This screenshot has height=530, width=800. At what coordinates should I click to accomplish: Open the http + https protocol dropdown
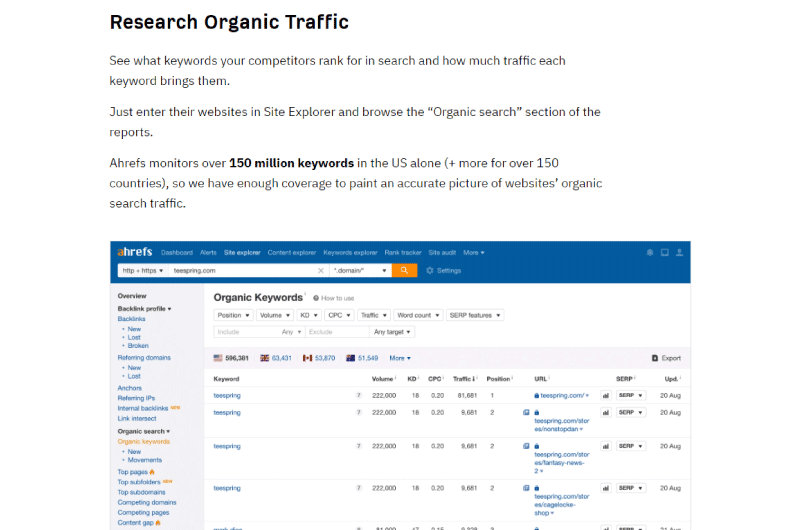point(143,270)
